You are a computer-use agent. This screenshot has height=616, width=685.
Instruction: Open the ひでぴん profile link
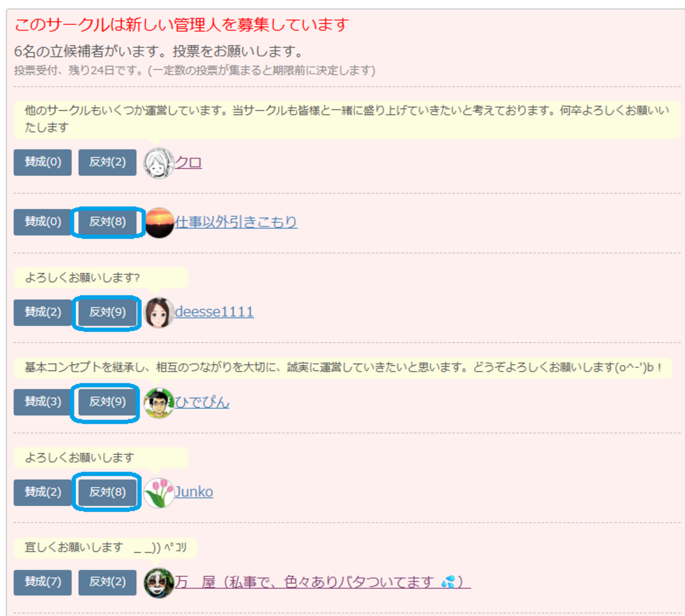click(x=202, y=402)
